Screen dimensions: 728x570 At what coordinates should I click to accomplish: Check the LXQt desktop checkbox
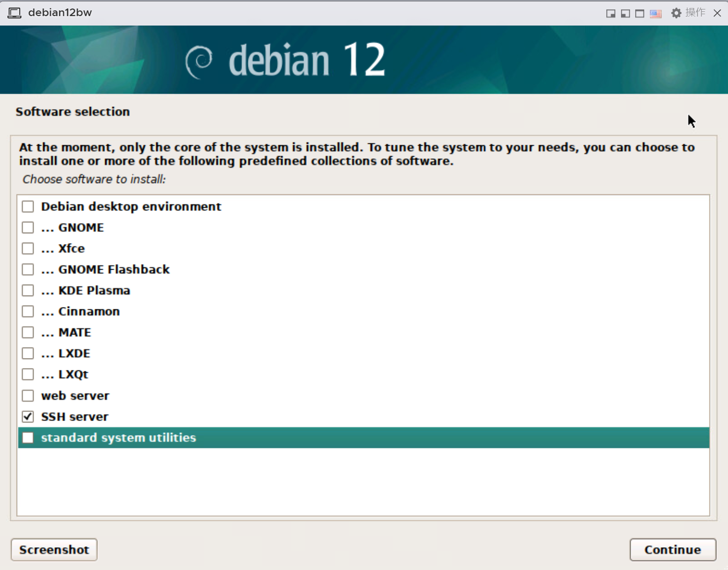click(x=28, y=374)
